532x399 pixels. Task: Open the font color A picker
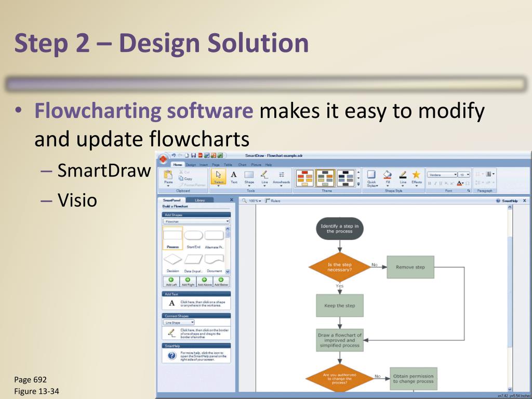tap(460, 183)
